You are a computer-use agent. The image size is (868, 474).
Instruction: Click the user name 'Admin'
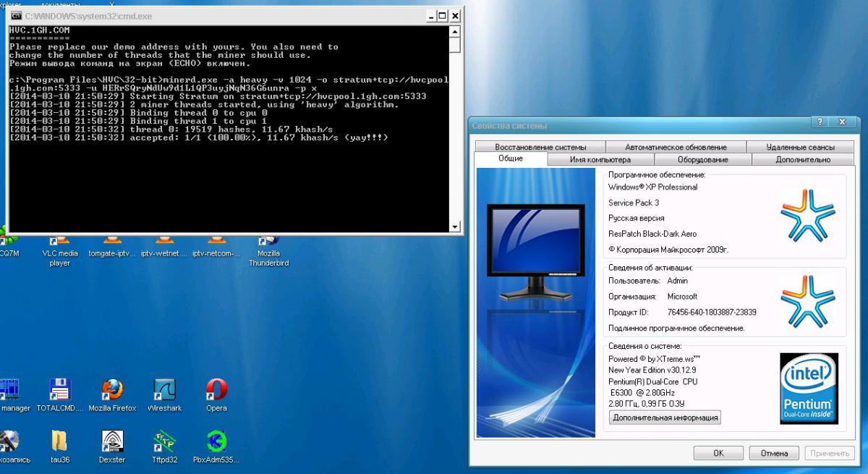[678, 281]
